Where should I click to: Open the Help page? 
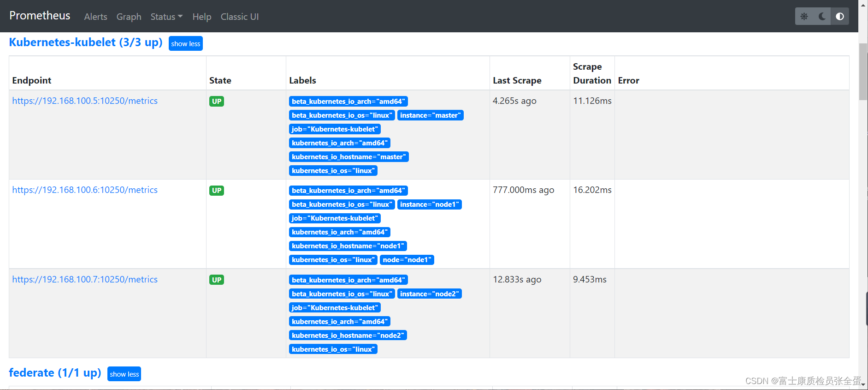[x=202, y=17]
